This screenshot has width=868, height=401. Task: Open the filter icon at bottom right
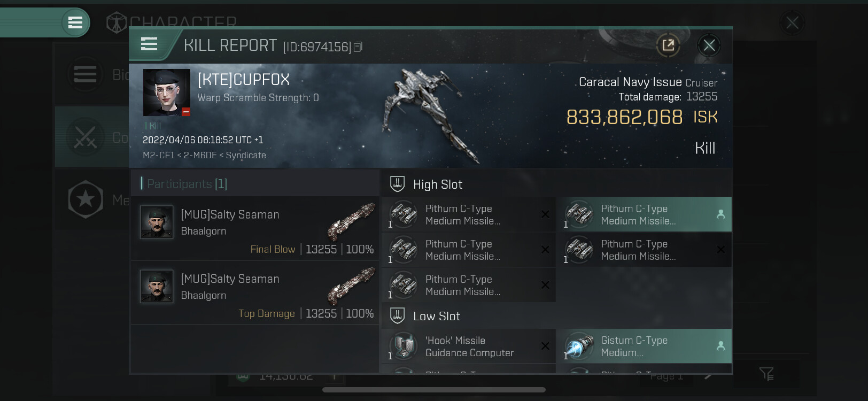(766, 374)
